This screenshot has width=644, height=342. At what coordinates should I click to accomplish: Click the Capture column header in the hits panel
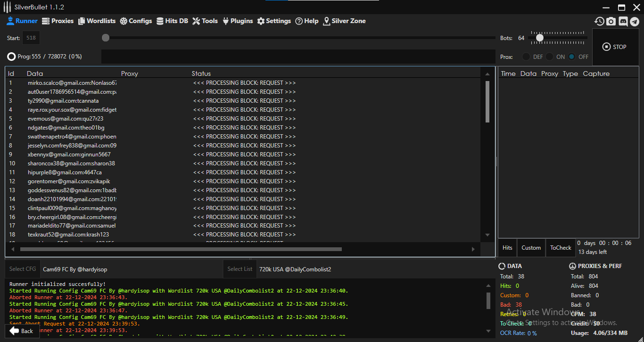tap(596, 73)
